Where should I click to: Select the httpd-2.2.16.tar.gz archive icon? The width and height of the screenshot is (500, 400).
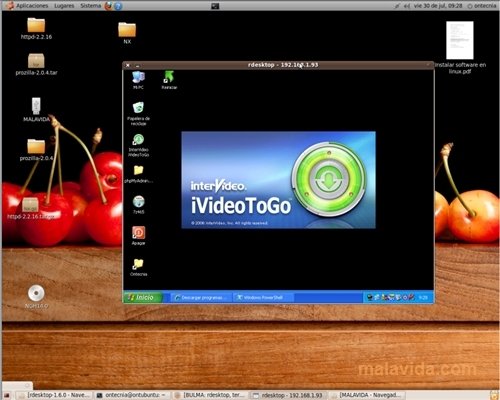click(x=31, y=208)
